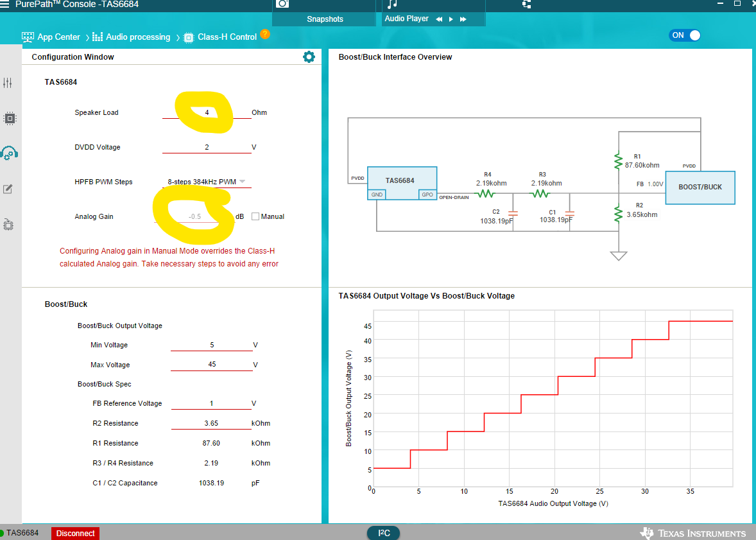Open the chip download sidebar icon

click(x=8, y=224)
